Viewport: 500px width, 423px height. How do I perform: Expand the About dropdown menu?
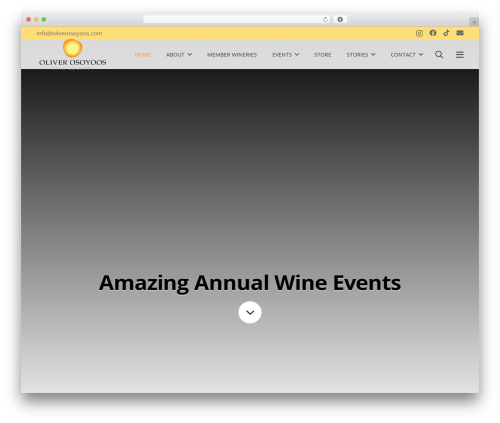coord(179,55)
